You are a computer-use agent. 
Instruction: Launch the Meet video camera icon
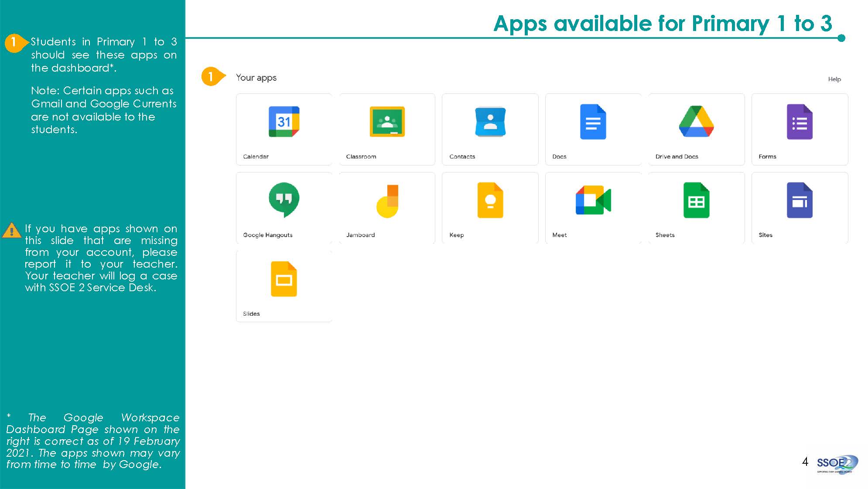(593, 200)
